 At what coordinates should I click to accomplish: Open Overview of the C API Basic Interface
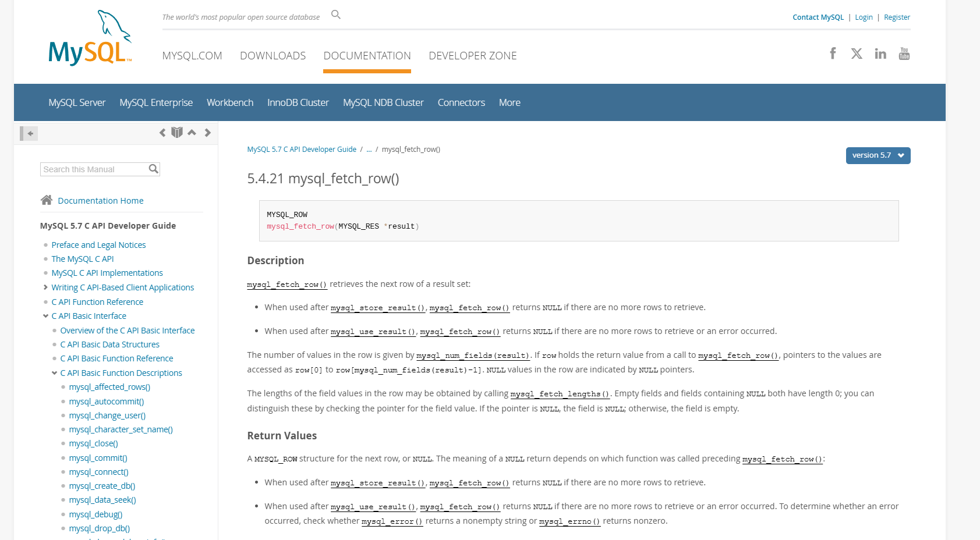point(128,331)
